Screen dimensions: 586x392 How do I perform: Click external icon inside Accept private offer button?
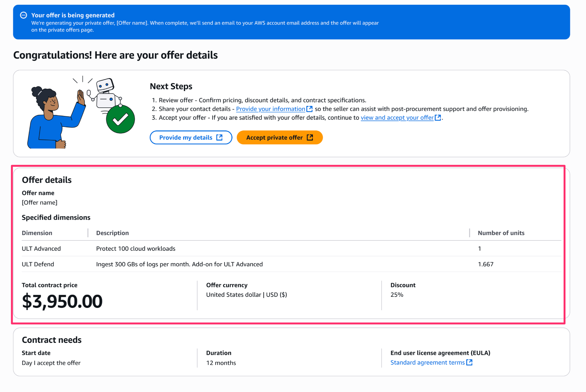[x=310, y=137]
